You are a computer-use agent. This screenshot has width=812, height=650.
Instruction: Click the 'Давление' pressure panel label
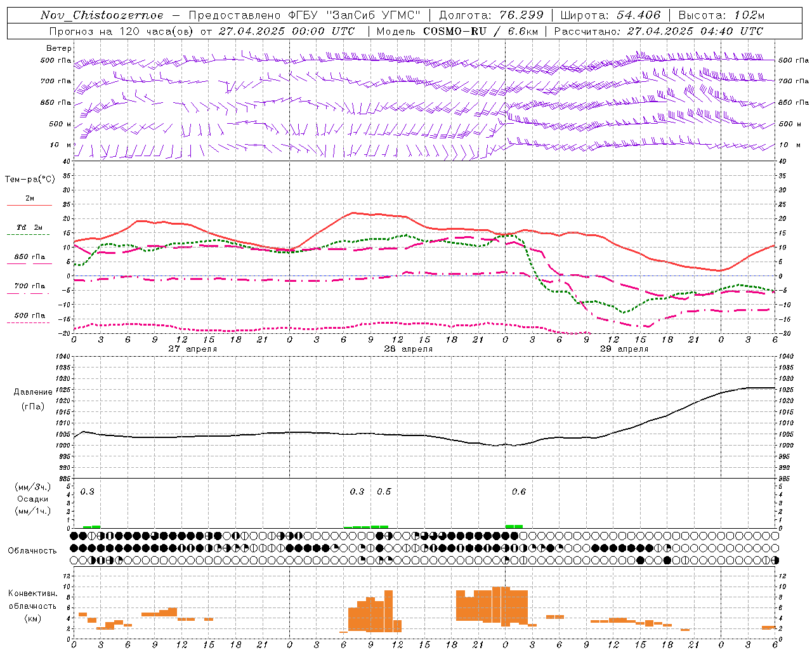pyautogui.click(x=32, y=392)
